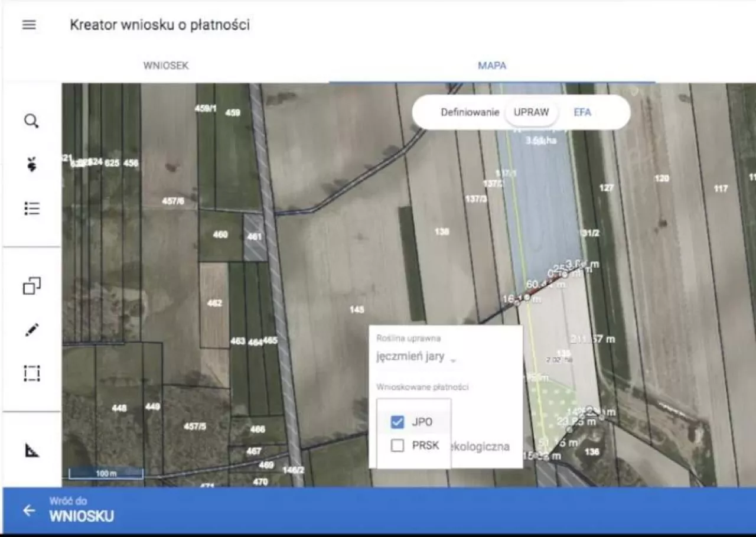Switch to the WNIOSEK tab
The image size is (756, 537).
pos(166,66)
